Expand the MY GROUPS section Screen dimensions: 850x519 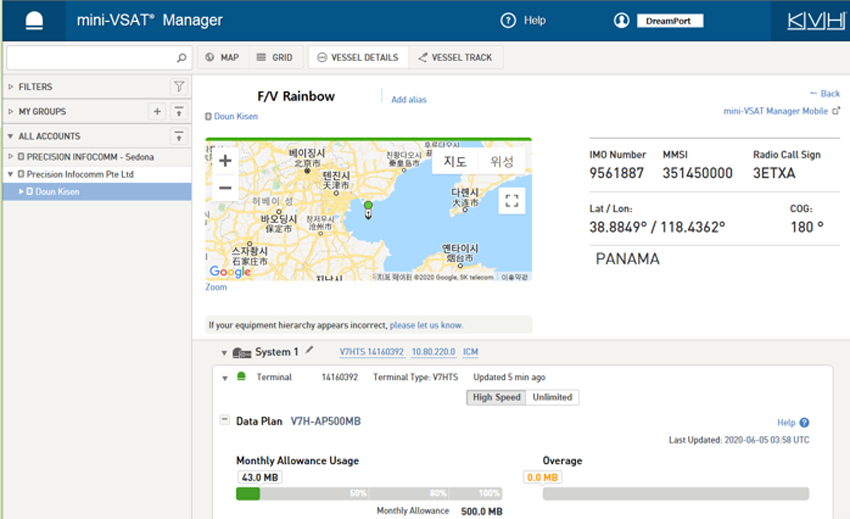[x=10, y=111]
